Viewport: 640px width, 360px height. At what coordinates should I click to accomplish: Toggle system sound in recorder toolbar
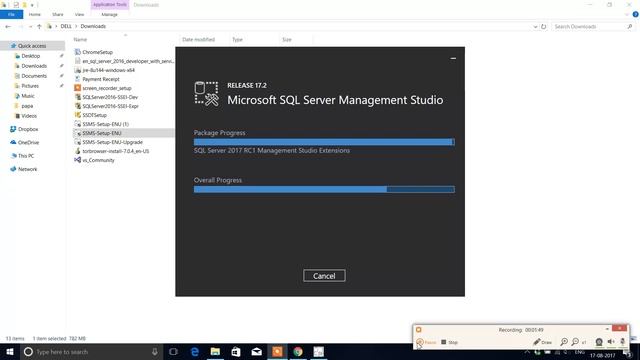tap(611, 342)
